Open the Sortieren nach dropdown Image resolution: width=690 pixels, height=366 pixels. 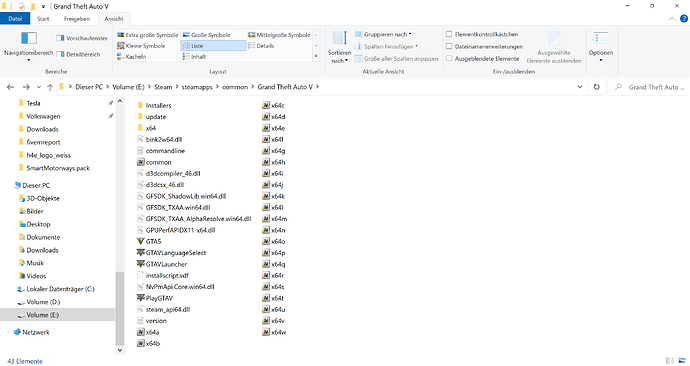339,47
